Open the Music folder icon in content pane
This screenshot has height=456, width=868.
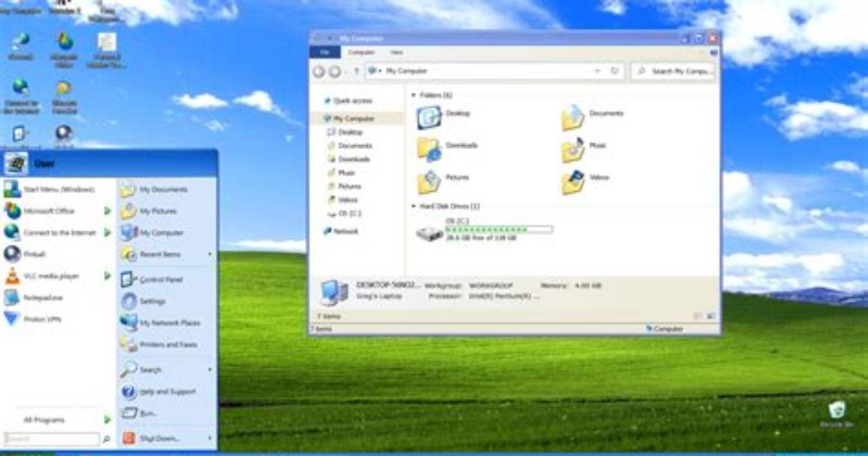573,150
